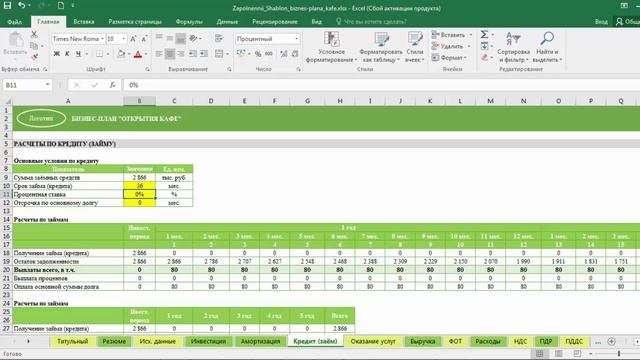640x360 pixels.
Task: Click the AutoSum sigma icon
Action: coord(484,35)
